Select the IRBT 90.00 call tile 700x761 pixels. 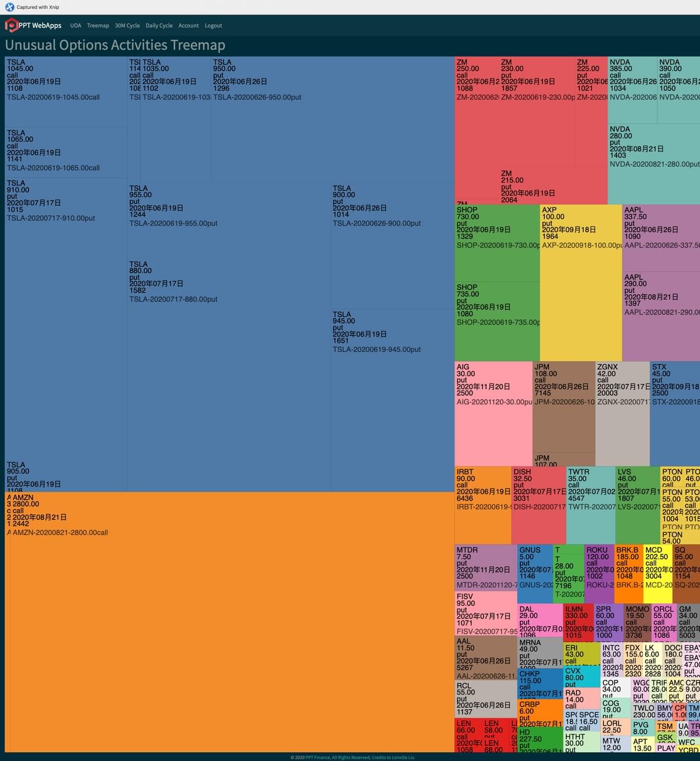point(483,505)
